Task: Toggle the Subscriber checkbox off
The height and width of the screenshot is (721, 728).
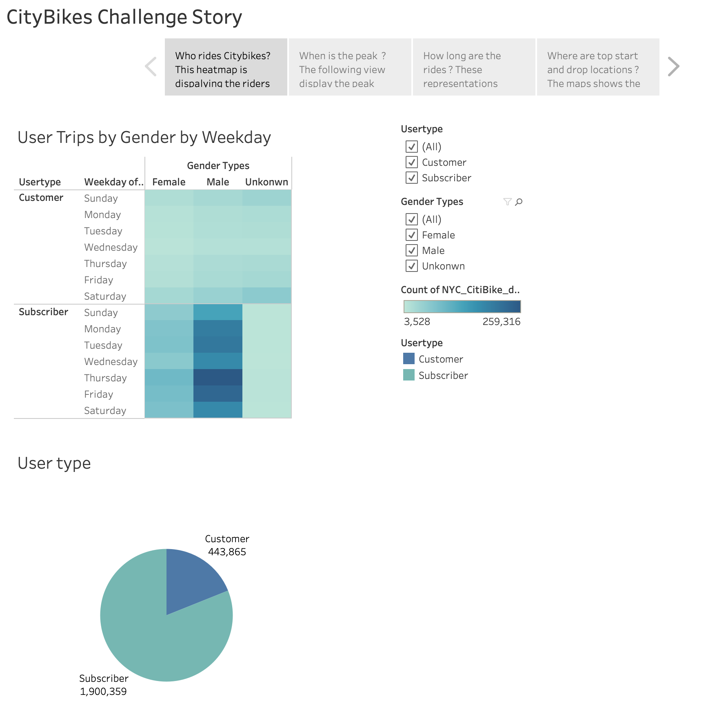Action: tap(412, 178)
